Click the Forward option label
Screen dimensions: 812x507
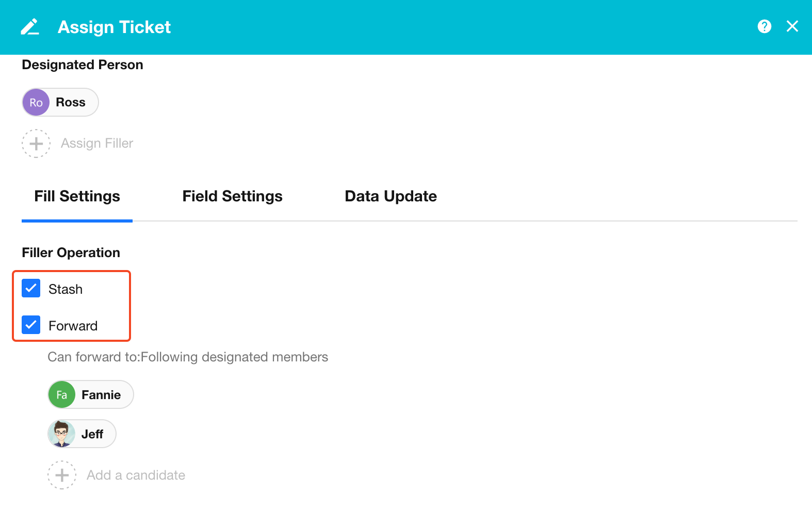73,326
